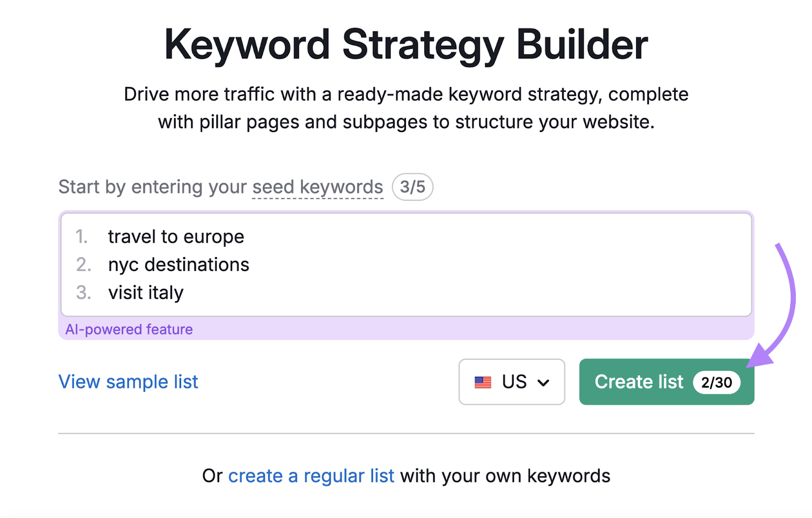Click the US label in country picker
The image size is (812, 518).
click(514, 382)
